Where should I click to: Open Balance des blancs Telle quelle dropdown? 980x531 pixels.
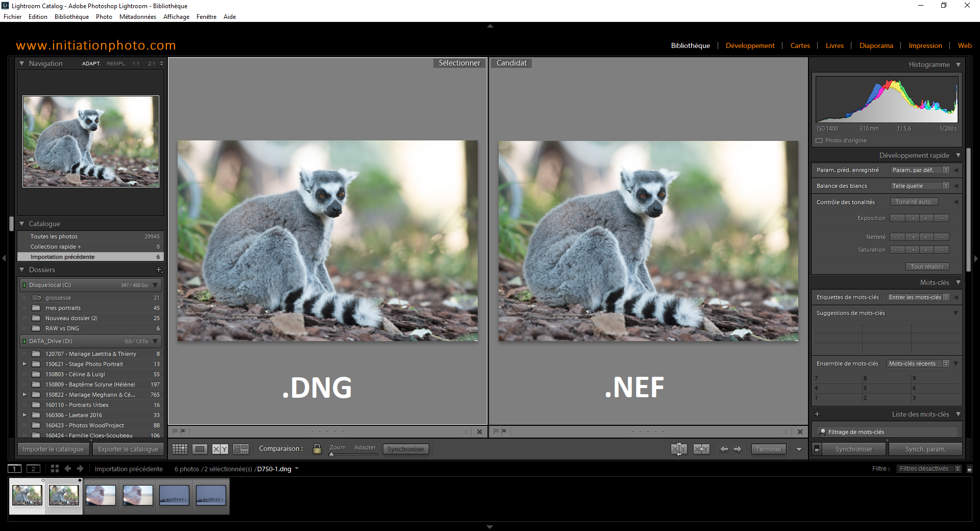(x=920, y=186)
